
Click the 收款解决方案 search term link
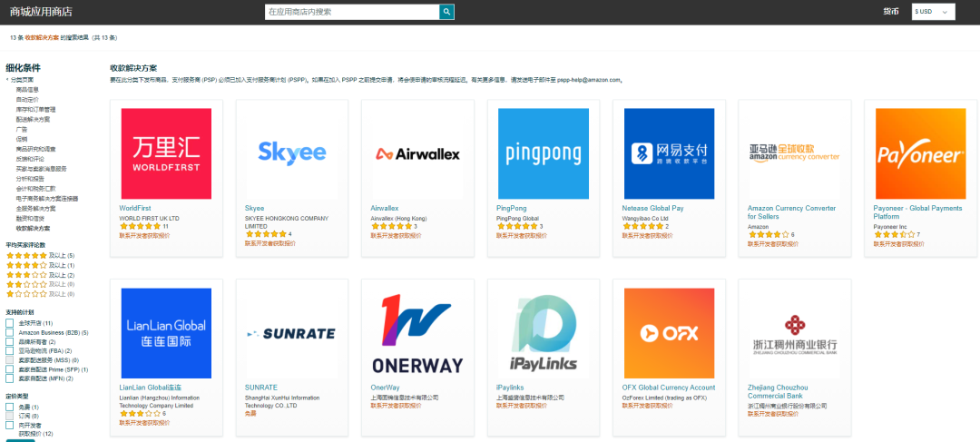[43, 38]
